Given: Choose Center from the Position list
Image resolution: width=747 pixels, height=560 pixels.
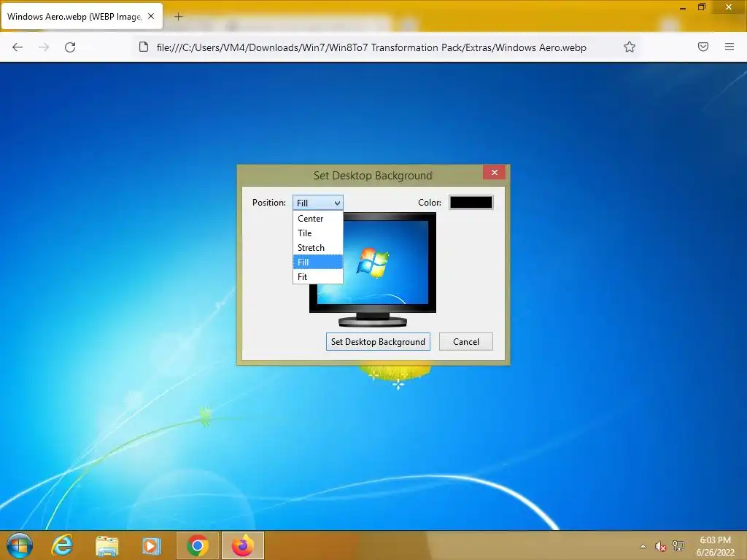Looking at the screenshot, I should (318, 219).
